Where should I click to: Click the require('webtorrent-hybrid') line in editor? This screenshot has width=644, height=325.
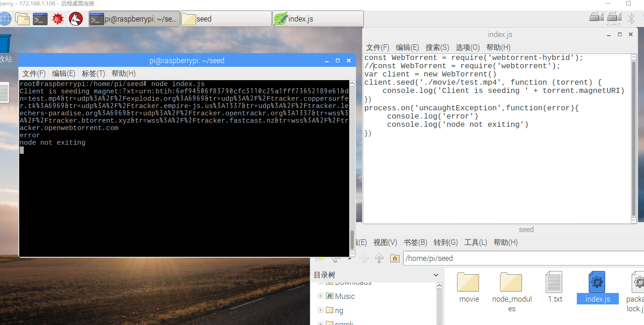[474, 58]
